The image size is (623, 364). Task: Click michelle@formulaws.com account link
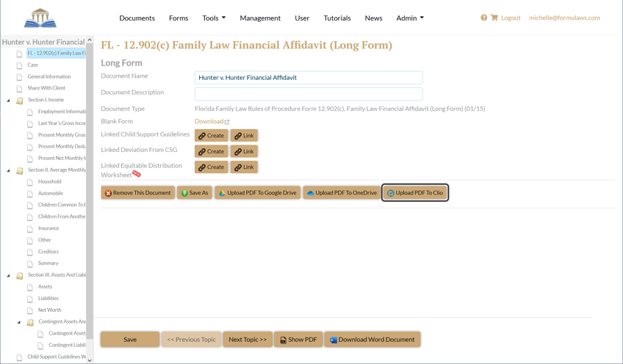click(x=564, y=18)
